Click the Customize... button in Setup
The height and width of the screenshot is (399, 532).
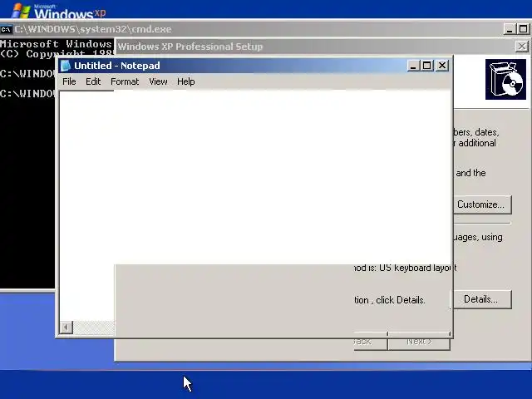tap(482, 204)
